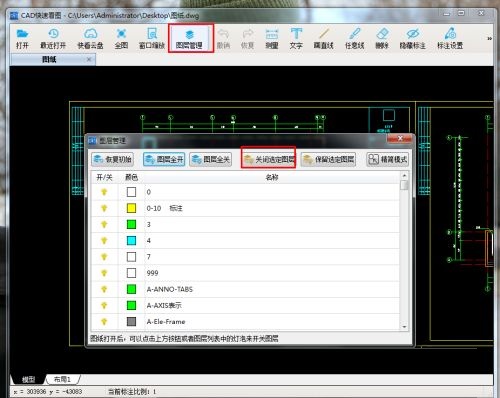Screen dimensions: 500x398
Task: Select the 测量 measure tool
Action: (x=272, y=38)
